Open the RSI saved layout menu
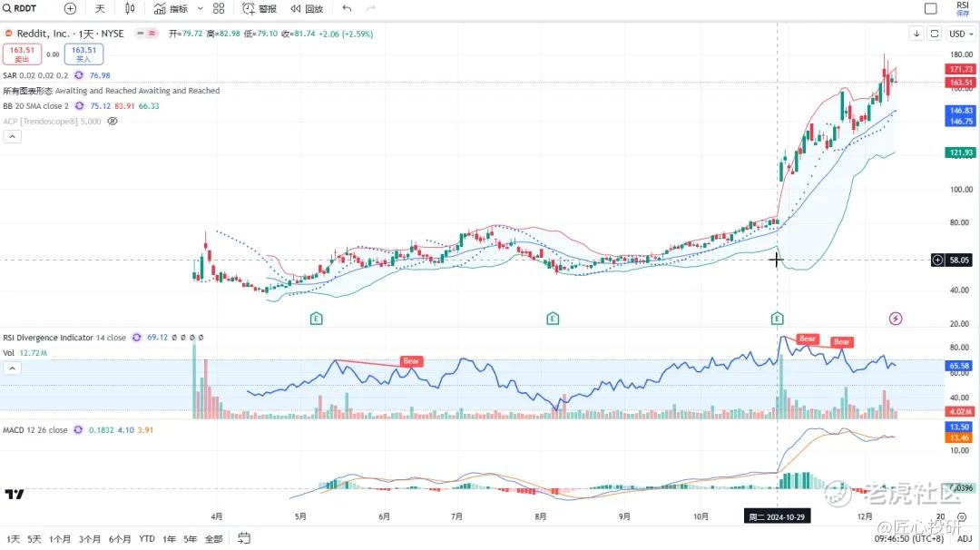 963,8
